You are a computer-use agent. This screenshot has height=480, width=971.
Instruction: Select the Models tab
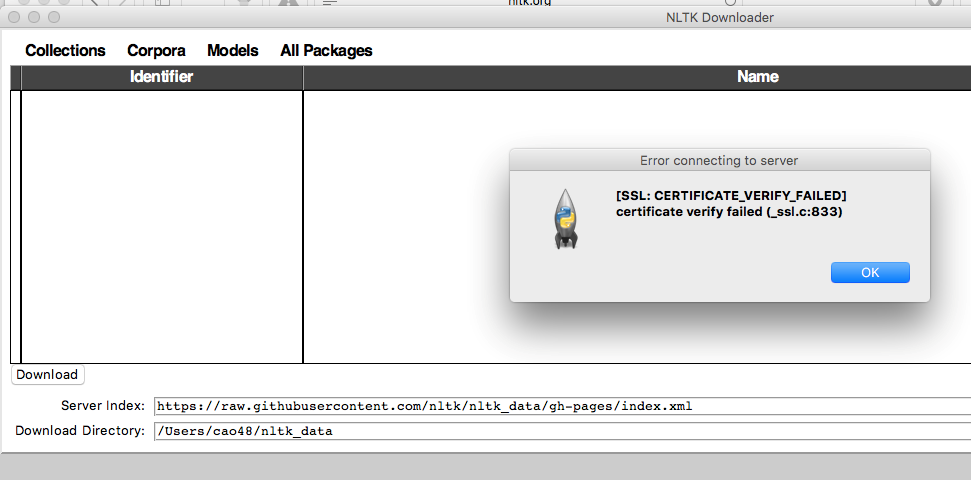(x=232, y=50)
